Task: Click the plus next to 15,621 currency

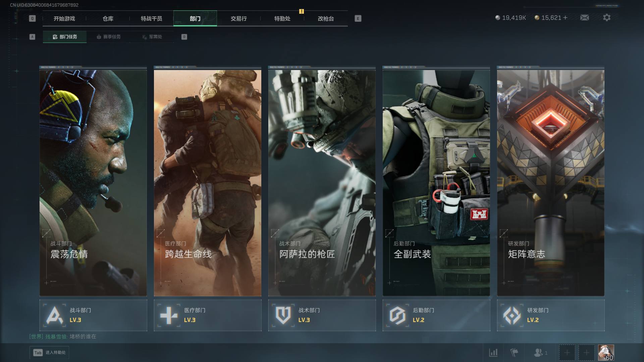Action: click(566, 18)
